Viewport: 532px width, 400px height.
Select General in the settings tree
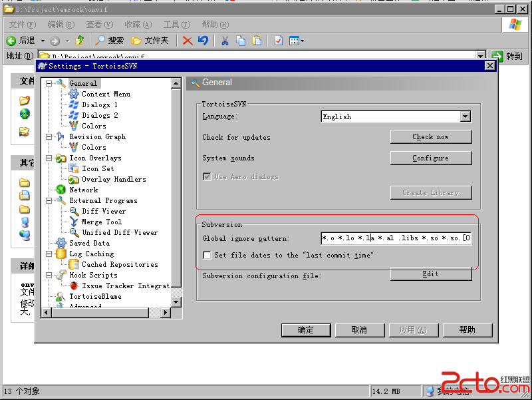[x=83, y=83]
